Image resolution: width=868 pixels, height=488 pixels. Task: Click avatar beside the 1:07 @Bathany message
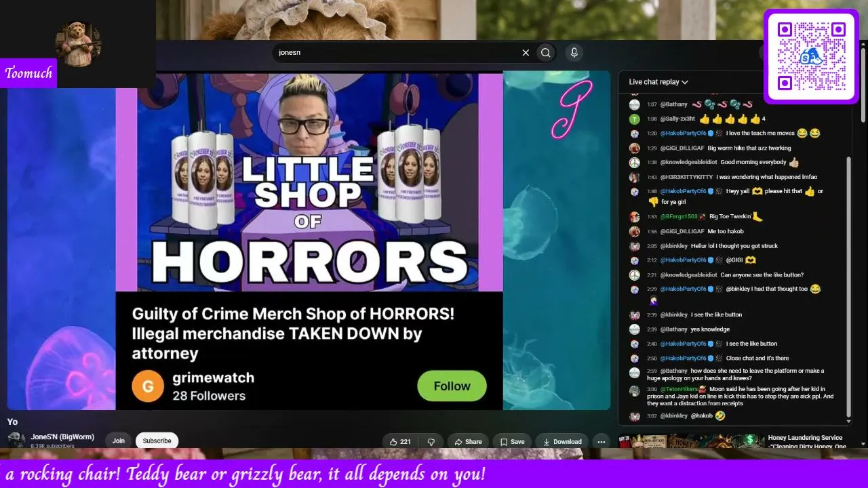point(634,104)
